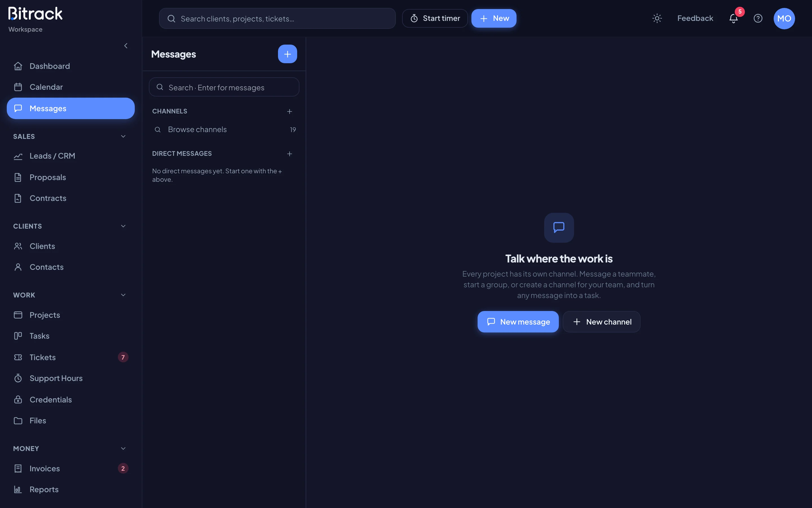
Task: Click the DIRECT MESSAGES header label
Action: pos(182,154)
